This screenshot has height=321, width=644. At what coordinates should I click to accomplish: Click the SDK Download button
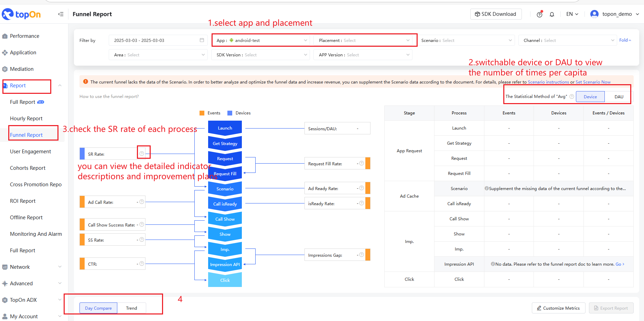(496, 14)
